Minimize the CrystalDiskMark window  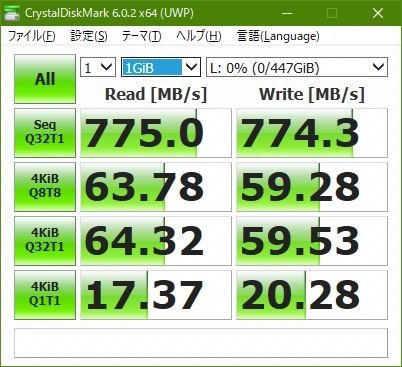click(x=287, y=13)
